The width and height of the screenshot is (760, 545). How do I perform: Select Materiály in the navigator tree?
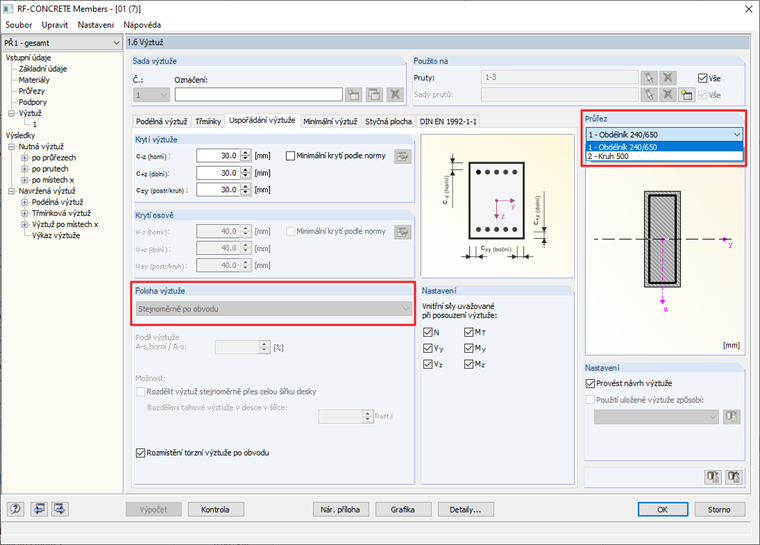(34, 80)
